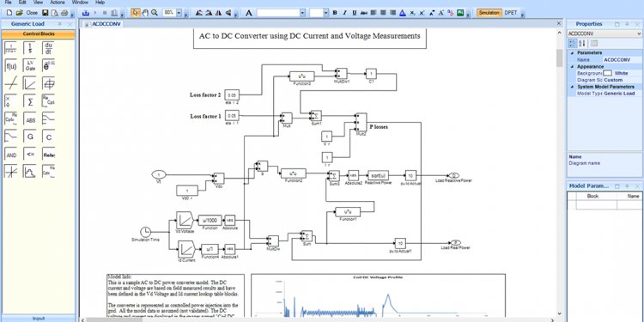Click the subscript formatting icon
The width and height of the screenshot is (644, 322).
tap(412, 13)
